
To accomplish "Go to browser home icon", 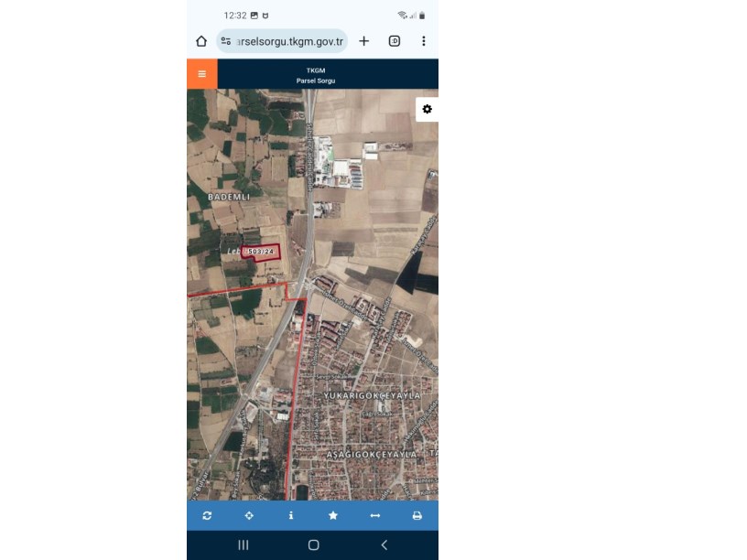I will [201, 41].
